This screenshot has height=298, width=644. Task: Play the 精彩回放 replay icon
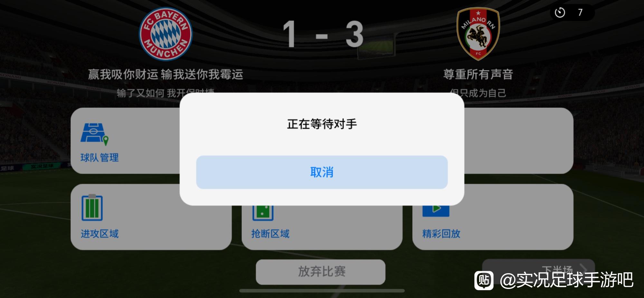click(436, 211)
